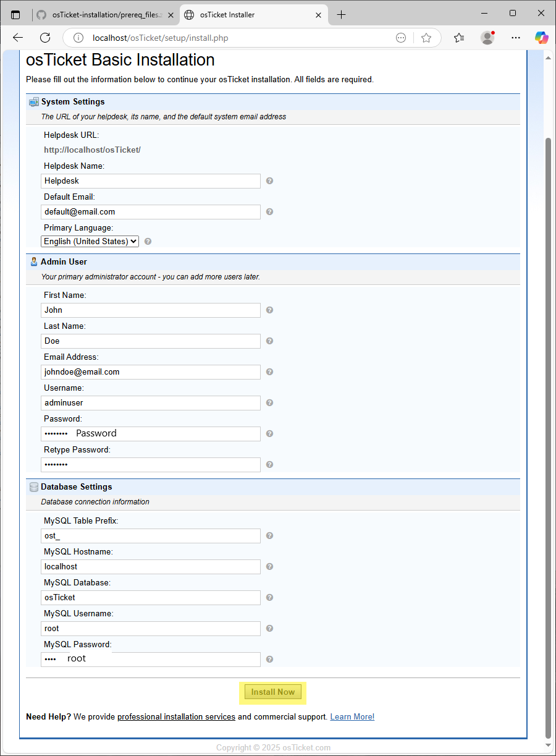Open Primary Language dropdown
This screenshot has width=556, height=756.
(x=90, y=242)
